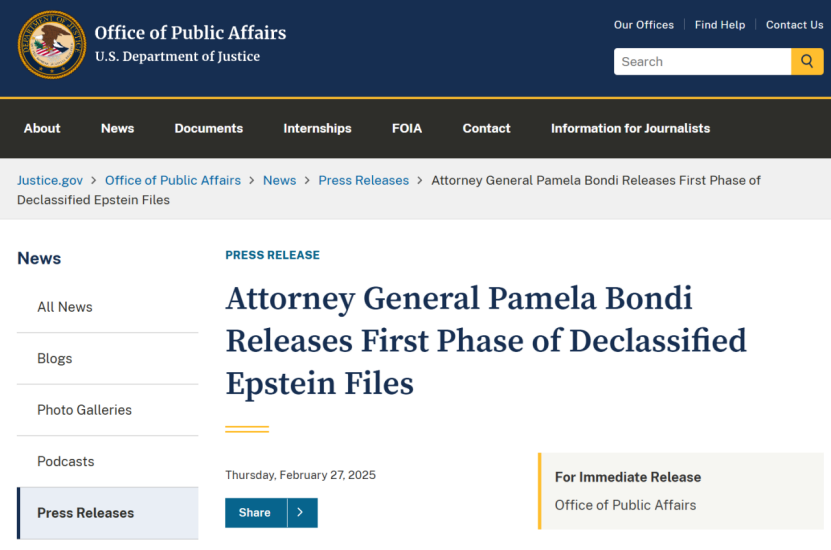Open the Office of Public Affairs breadcrumb

tap(173, 180)
